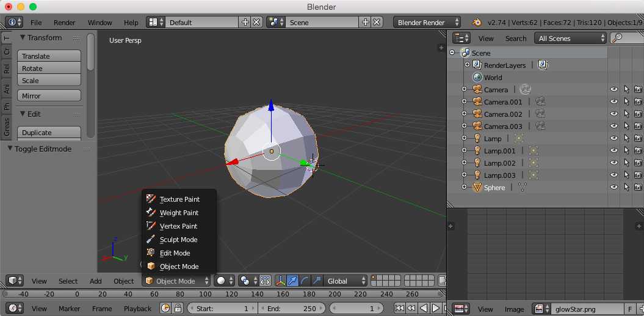Choose Vertex Paint mode
This screenshot has height=316, width=644.
click(x=179, y=226)
